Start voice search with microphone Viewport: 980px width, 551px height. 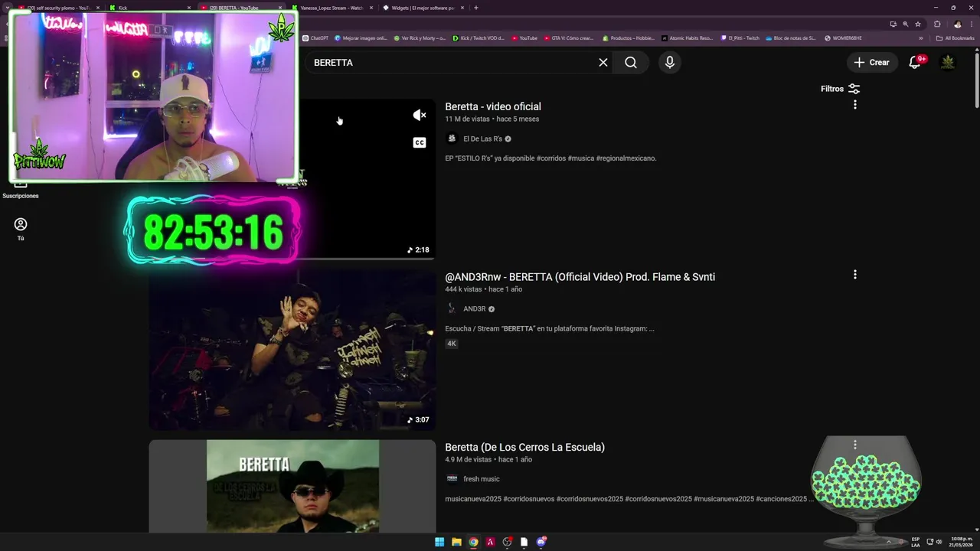[x=670, y=63]
